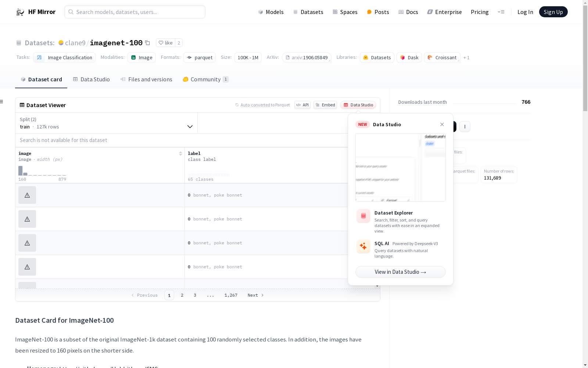Go to page 2 of the viewer

[182, 295]
